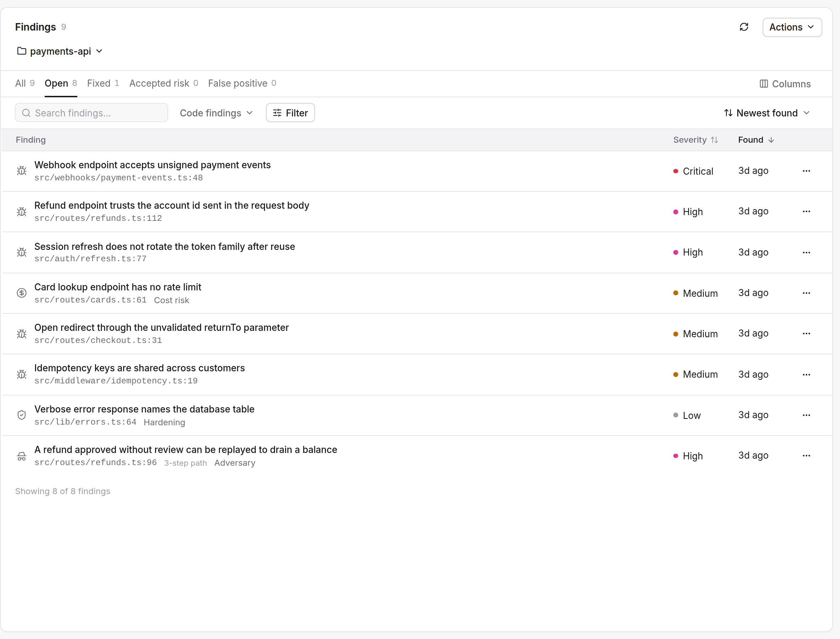Open the Code findings type dropdown
The height and width of the screenshot is (639, 840).
[216, 113]
